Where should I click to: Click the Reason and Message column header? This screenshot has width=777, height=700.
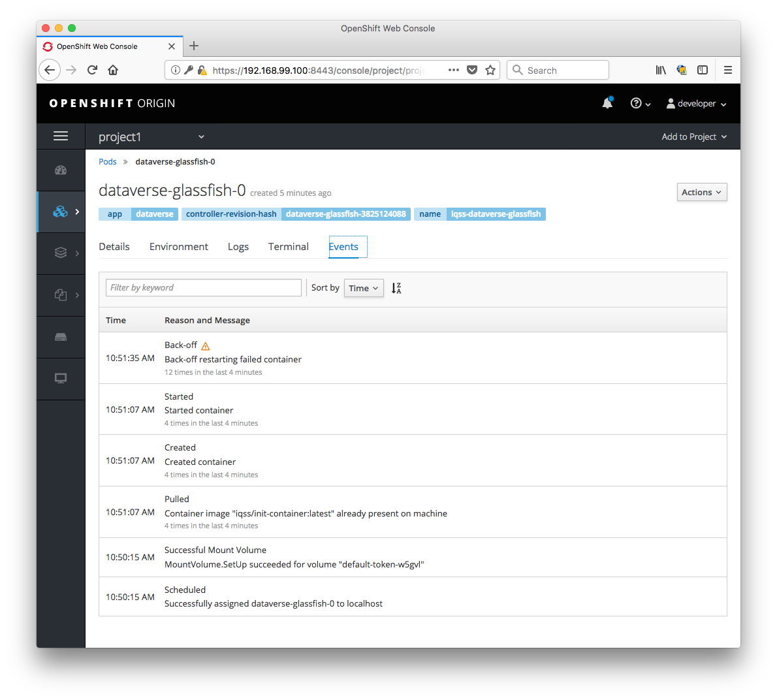pyautogui.click(x=207, y=320)
